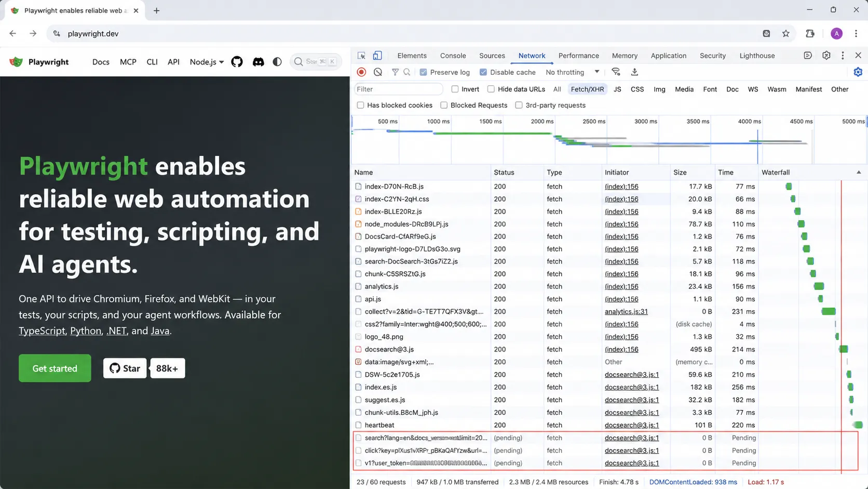Uncheck the Preserve log checkbox
Viewport: 868px width, 489px height.
[x=424, y=72]
